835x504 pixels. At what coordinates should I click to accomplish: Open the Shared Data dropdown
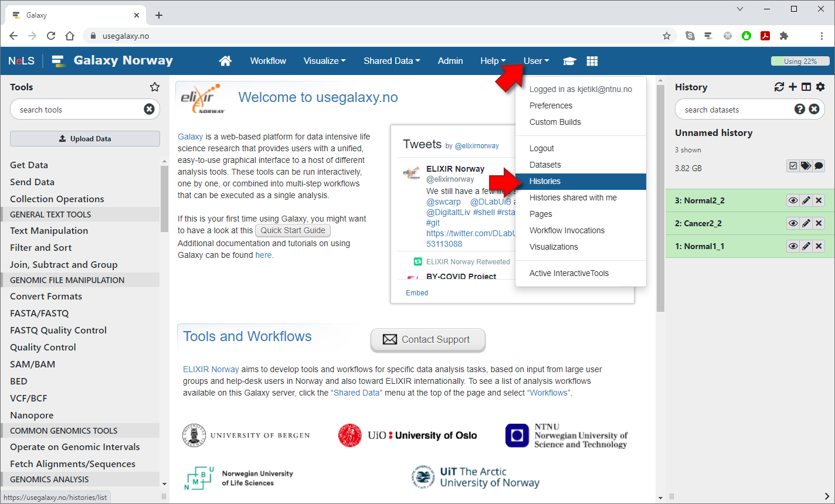[391, 61]
